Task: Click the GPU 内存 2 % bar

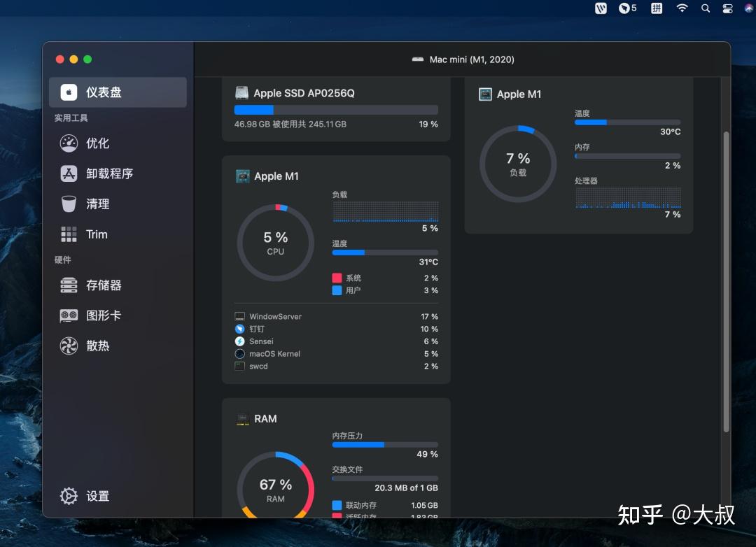Action: pyautogui.click(x=628, y=156)
